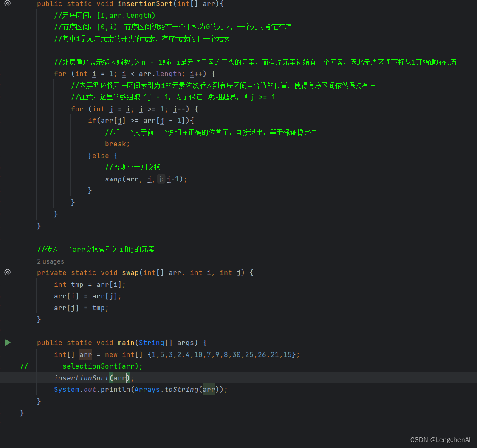Click the highlighted arr variable in main
The width and height of the screenshot is (477, 448).
pos(85,354)
